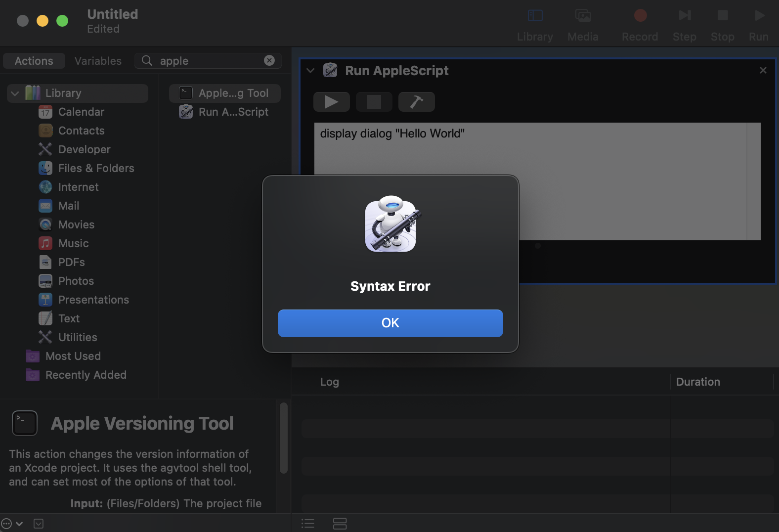The height and width of the screenshot is (532, 779).
Task: Open the Recently Added smart folder
Action: 86,375
